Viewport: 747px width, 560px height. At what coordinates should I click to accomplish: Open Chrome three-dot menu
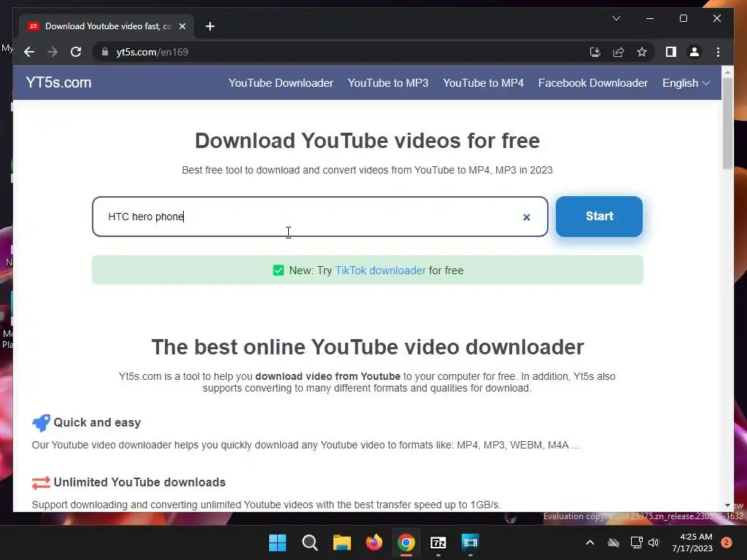(718, 52)
